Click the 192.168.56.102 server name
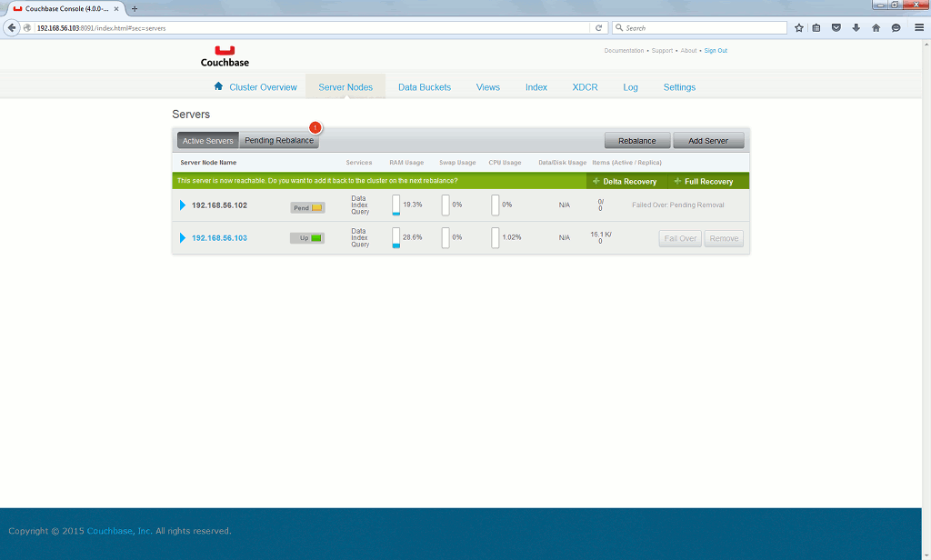Image resolution: width=931 pixels, height=560 pixels. (x=219, y=205)
